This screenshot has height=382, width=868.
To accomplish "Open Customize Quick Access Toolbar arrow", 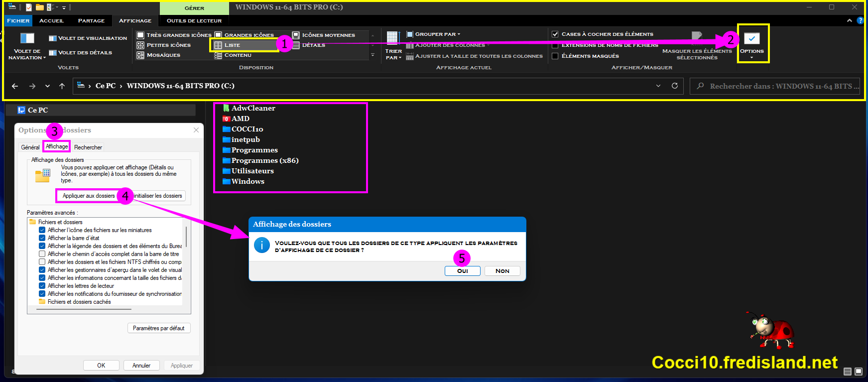I will coord(64,7).
